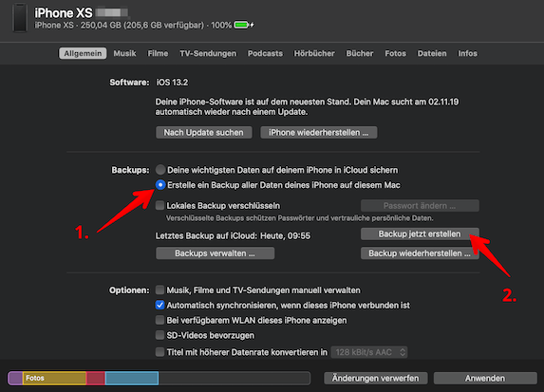Click the blue storage bar segment
Viewport: 544px width, 392px height.
click(132, 378)
